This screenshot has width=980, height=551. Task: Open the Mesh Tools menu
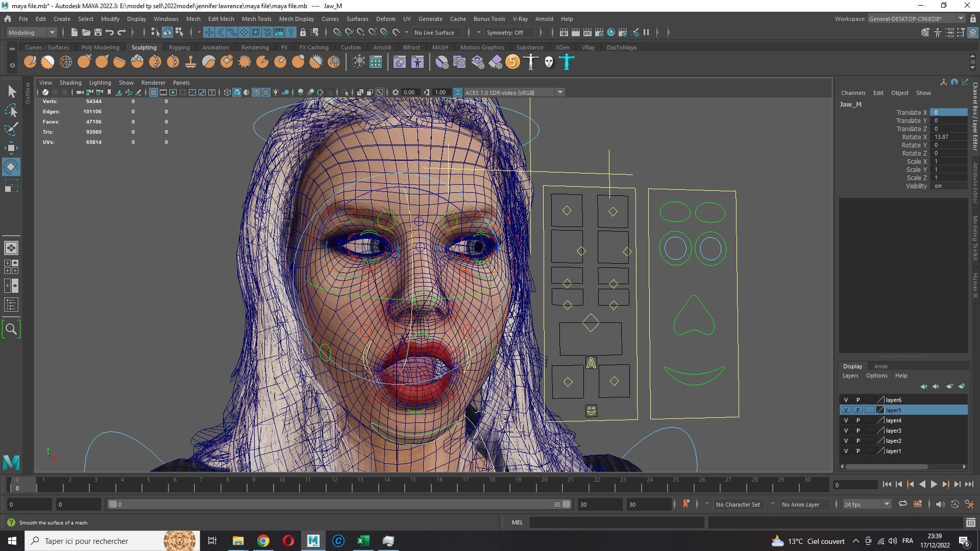[x=256, y=19]
